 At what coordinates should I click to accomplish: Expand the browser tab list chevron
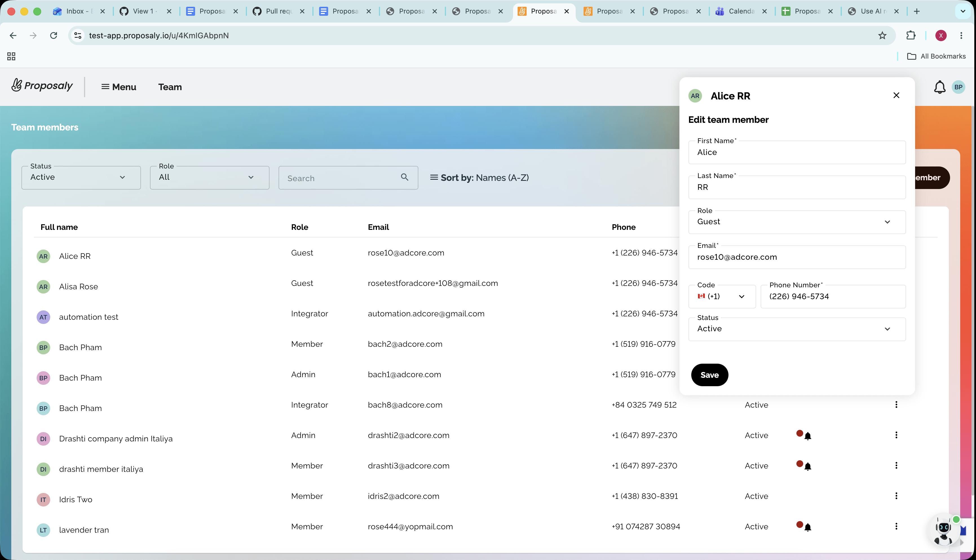click(x=963, y=11)
